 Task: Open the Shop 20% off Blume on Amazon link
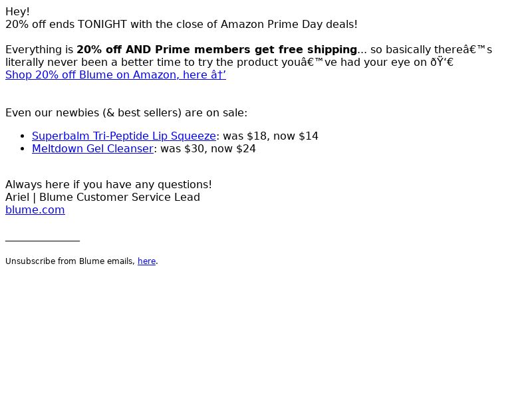[x=116, y=74]
